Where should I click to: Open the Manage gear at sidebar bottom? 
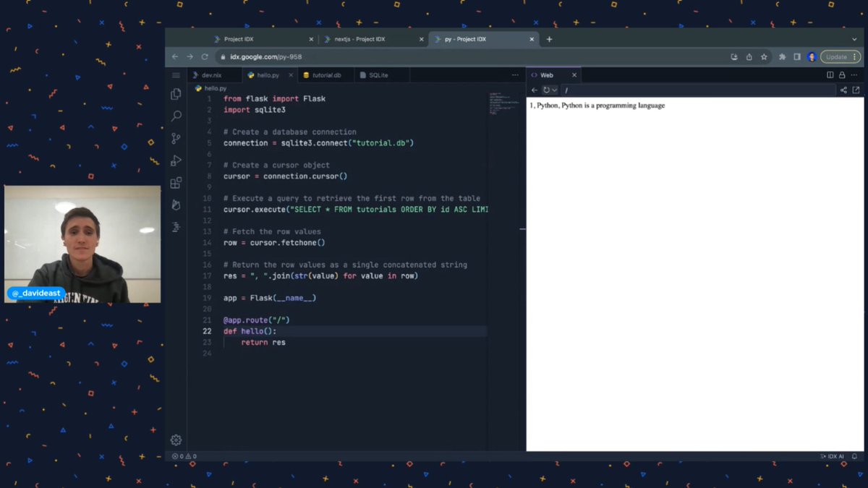click(176, 440)
